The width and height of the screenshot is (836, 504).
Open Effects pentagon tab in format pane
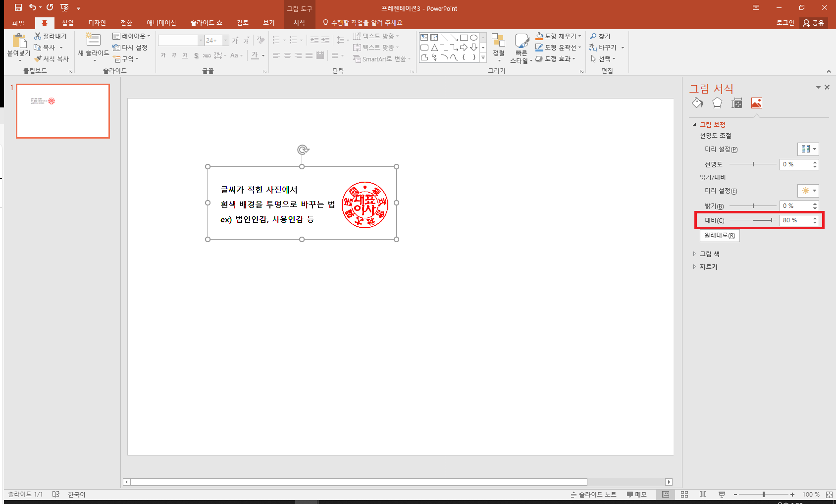coord(717,103)
